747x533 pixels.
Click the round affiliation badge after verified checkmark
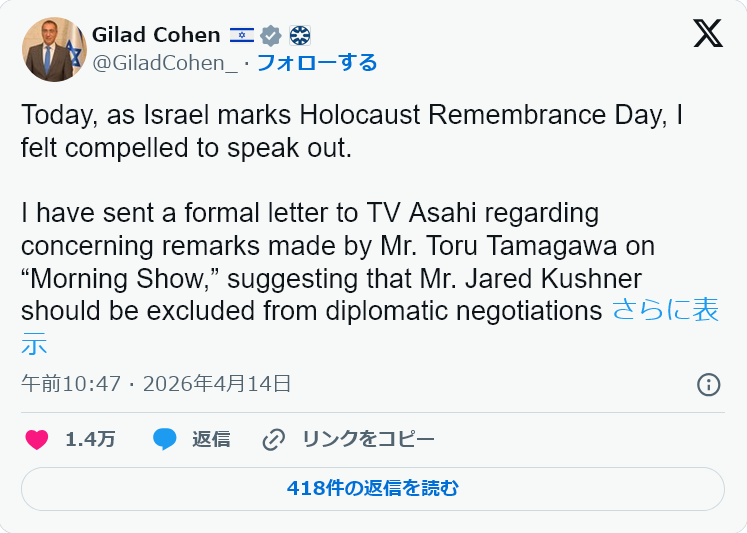[299, 35]
